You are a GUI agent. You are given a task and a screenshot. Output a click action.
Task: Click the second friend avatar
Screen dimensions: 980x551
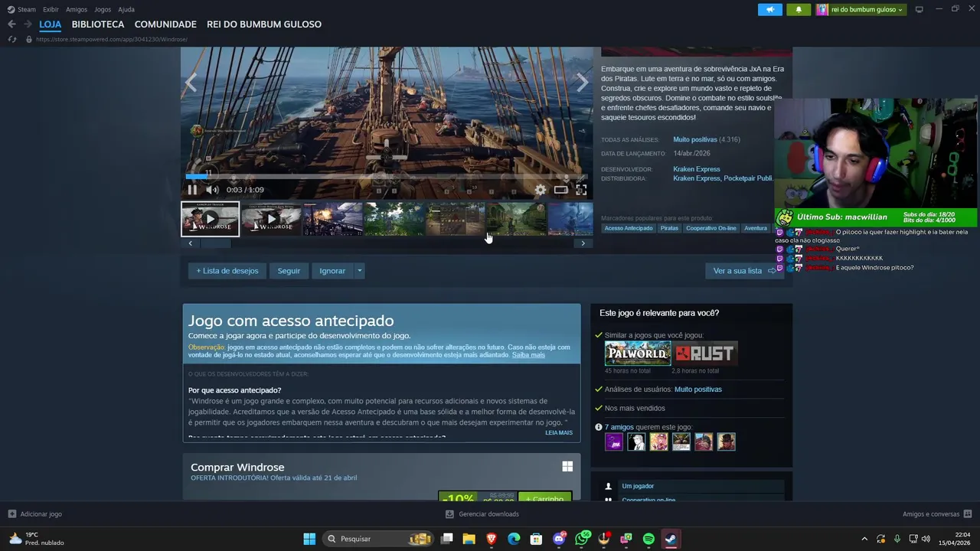[x=636, y=442]
